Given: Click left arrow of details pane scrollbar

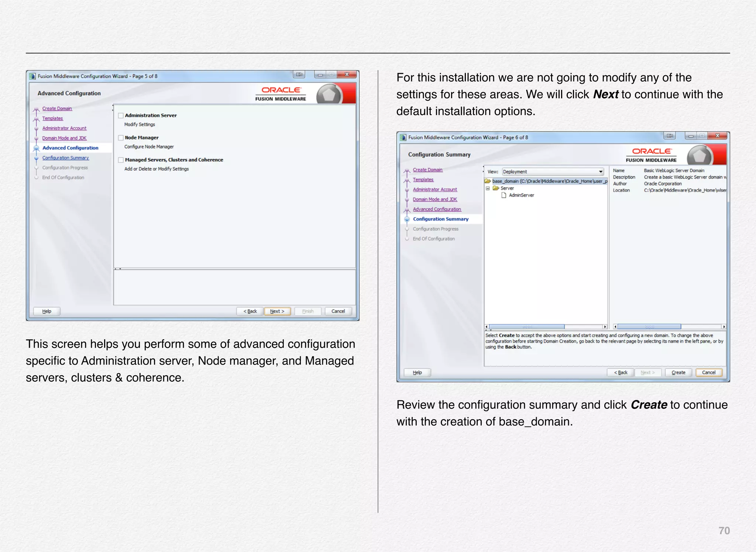Looking at the screenshot, I should (x=615, y=327).
